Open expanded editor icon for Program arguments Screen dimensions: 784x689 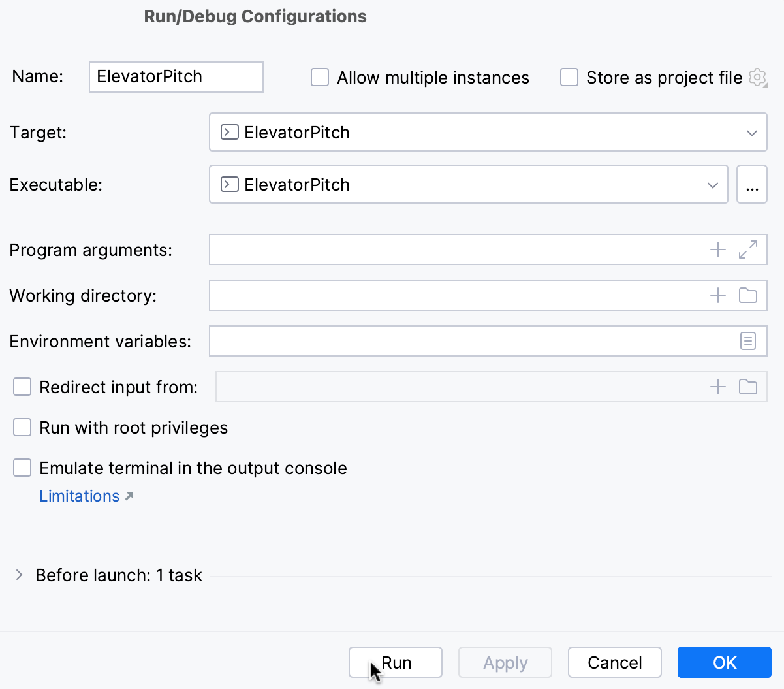click(x=748, y=249)
